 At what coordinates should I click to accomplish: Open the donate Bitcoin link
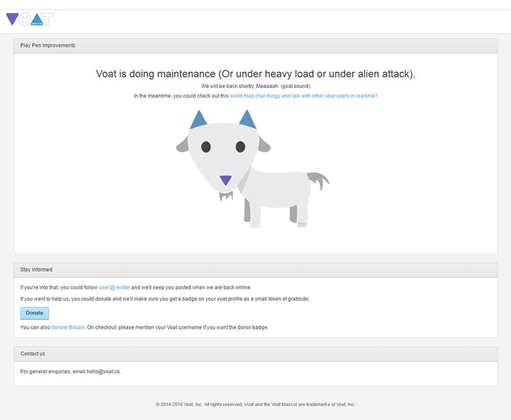(x=68, y=327)
